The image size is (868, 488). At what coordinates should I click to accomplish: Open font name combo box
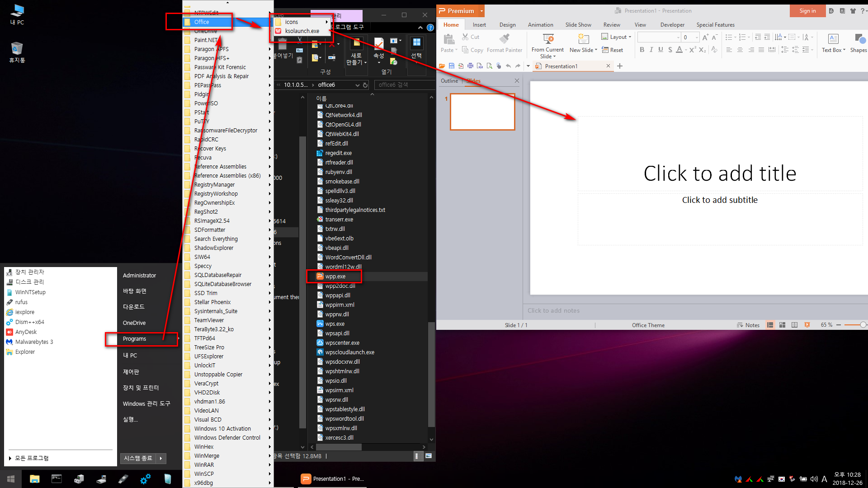(659, 38)
